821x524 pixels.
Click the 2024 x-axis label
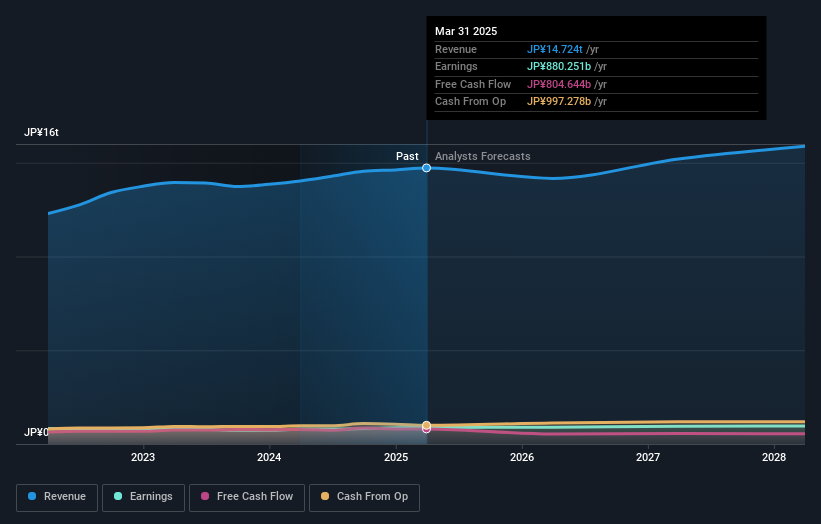pyautogui.click(x=269, y=457)
